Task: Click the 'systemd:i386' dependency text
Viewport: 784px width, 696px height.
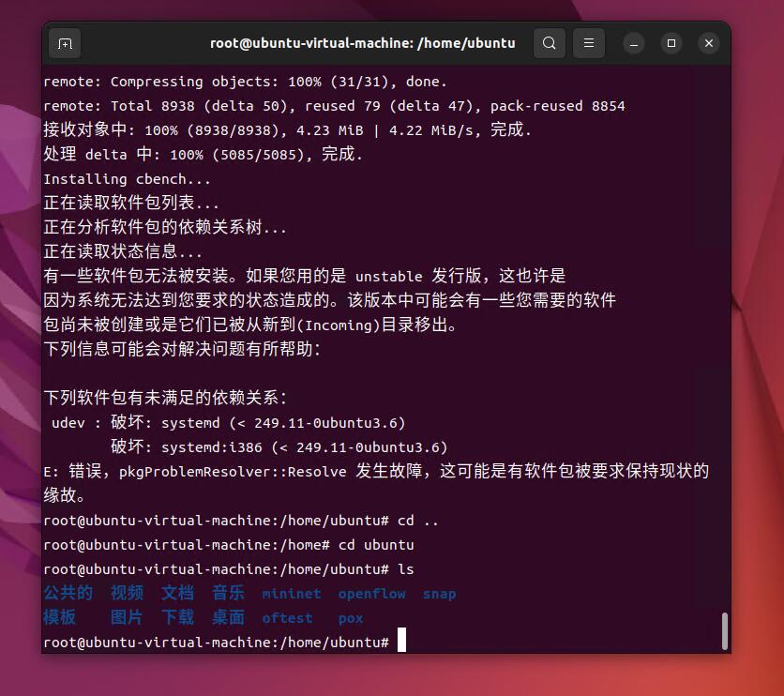Action: click(212, 447)
